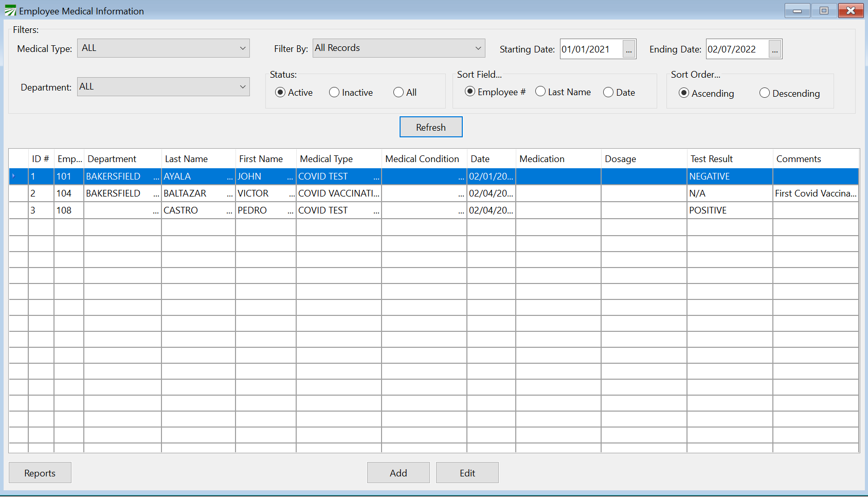Viewport: 868px width, 497px height.
Task: Open the Filter By dropdown
Action: tap(478, 48)
